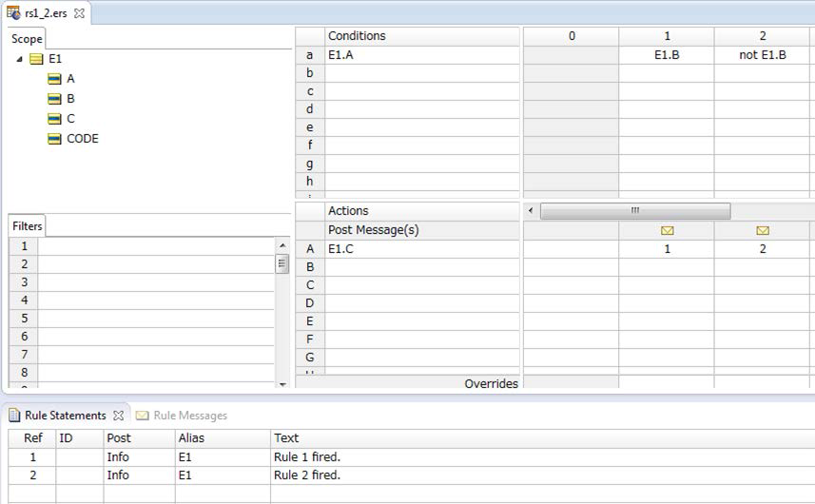Click the E1 entity icon in Scope

point(36,59)
